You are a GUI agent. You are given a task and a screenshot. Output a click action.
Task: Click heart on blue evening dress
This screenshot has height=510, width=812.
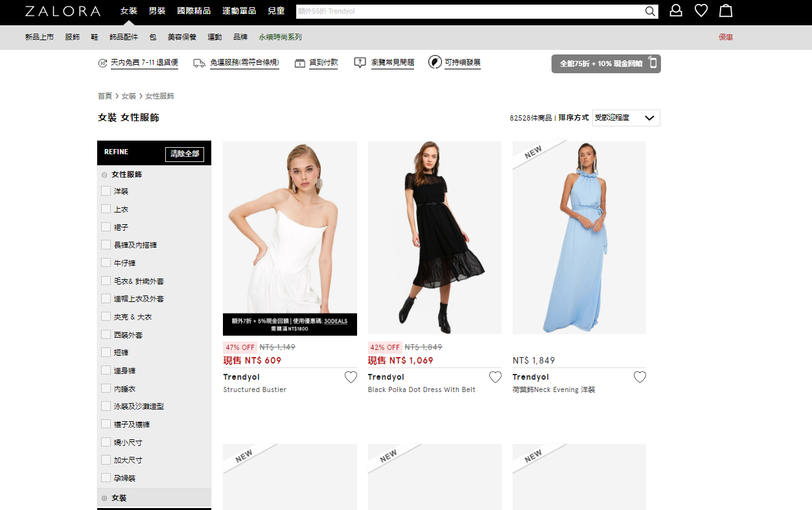tap(640, 377)
